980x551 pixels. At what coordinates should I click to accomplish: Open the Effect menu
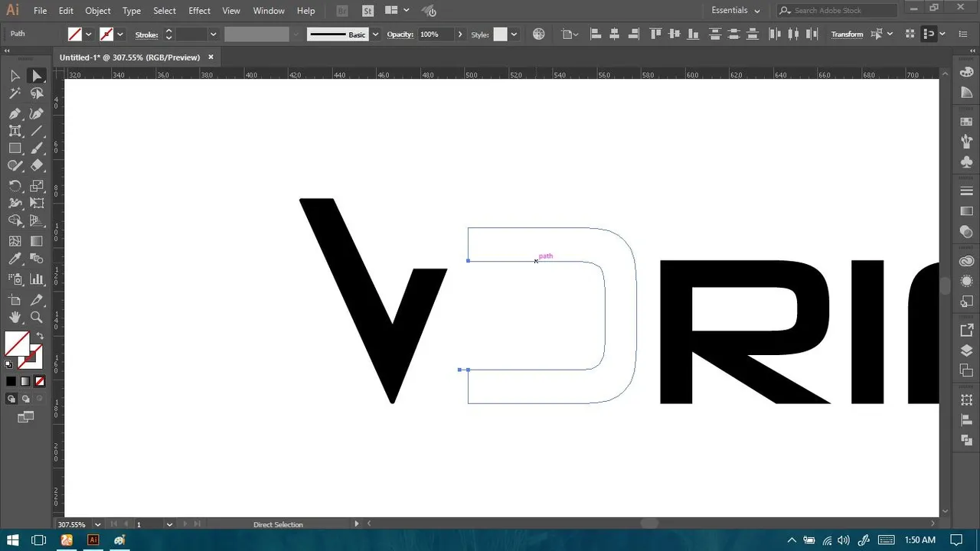199,11
